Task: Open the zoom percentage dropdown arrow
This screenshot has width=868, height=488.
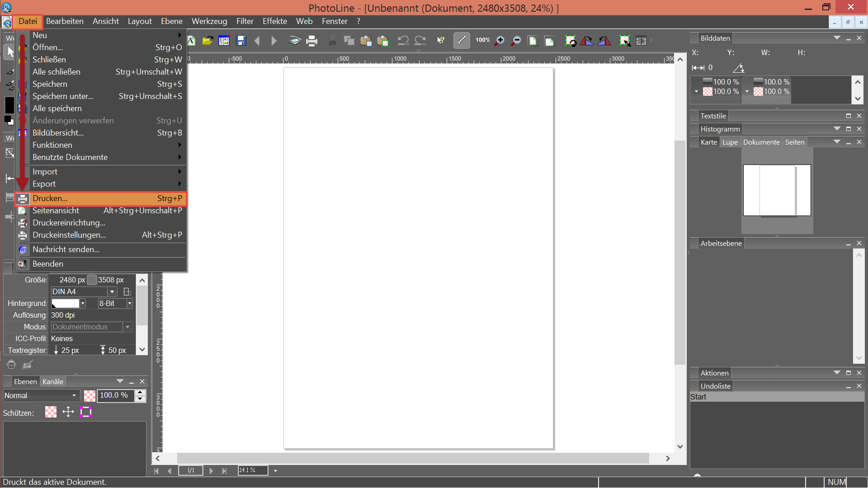Action: point(275,471)
